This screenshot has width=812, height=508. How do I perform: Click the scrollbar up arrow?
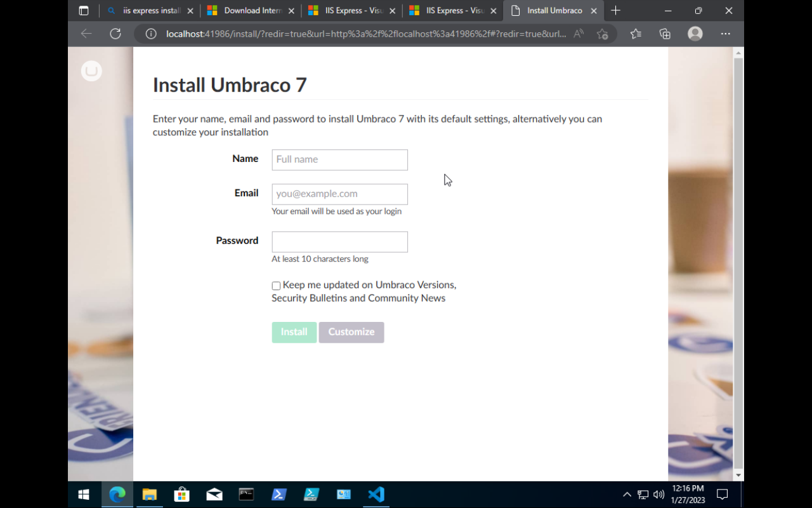738,53
